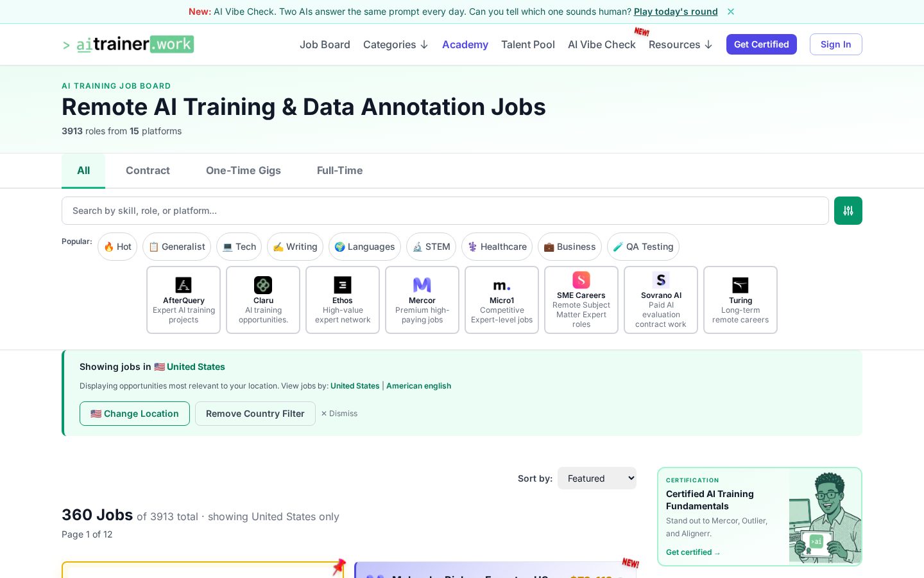
Task: Filter by STEM popular tag
Action: [x=431, y=247]
